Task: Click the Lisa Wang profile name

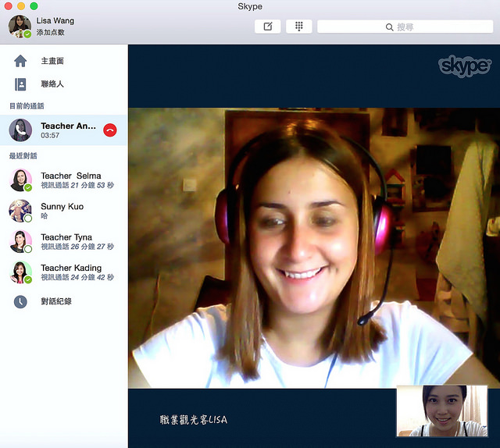Action: point(55,20)
